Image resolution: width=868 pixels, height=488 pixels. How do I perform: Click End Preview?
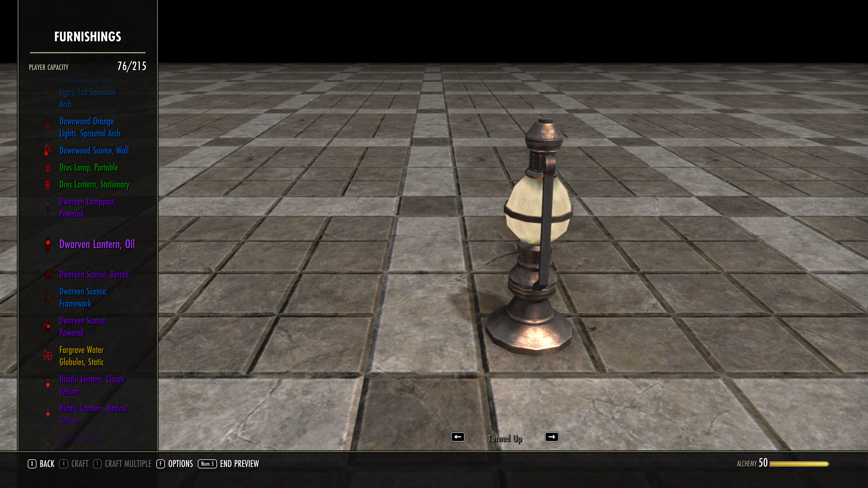[228, 464]
